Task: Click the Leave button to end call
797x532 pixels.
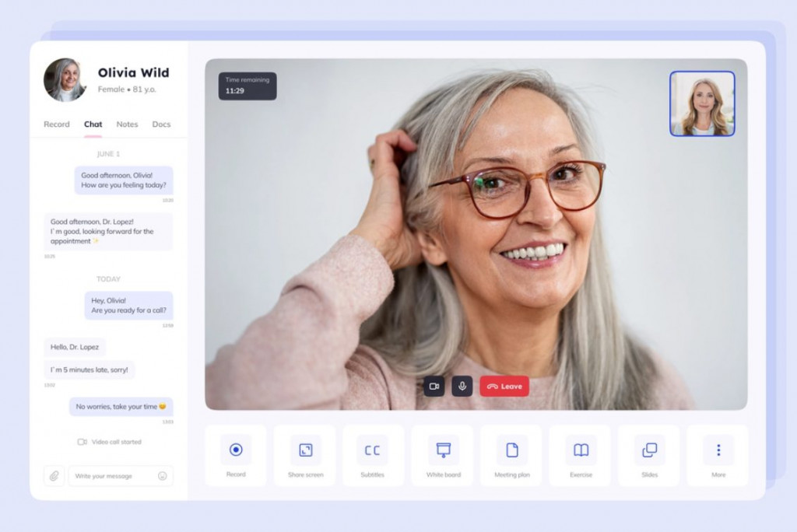Action: coord(504,386)
